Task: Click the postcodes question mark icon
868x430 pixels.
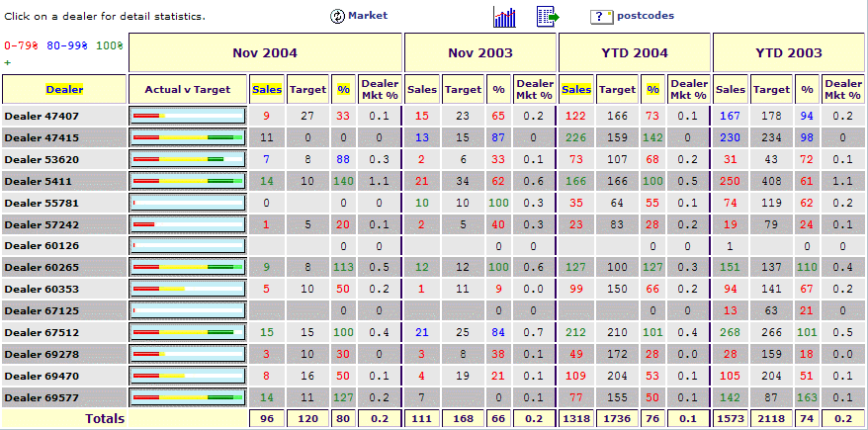Action: coord(601,17)
